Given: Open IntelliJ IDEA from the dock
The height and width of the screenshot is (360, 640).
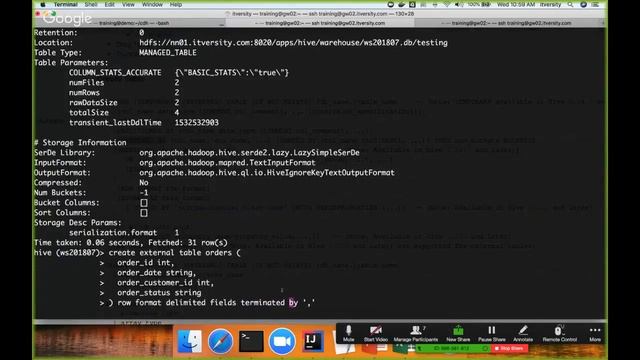Looking at the screenshot, I should 313,341.
